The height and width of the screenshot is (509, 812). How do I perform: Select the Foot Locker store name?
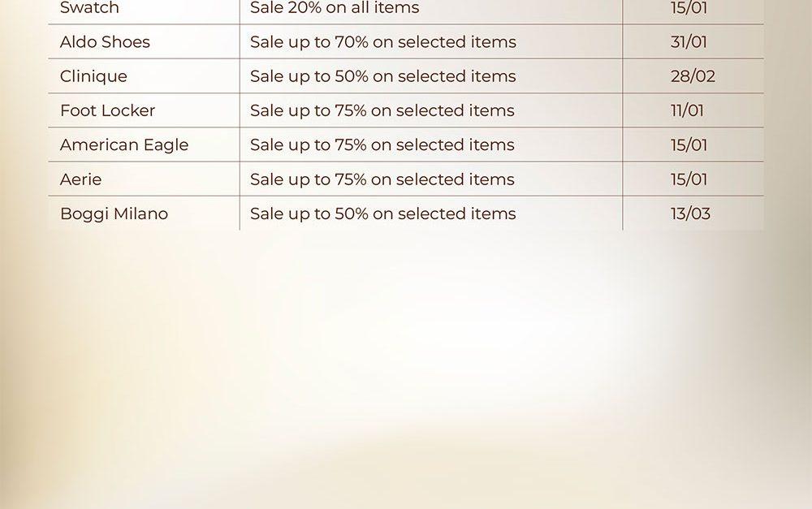click(107, 110)
